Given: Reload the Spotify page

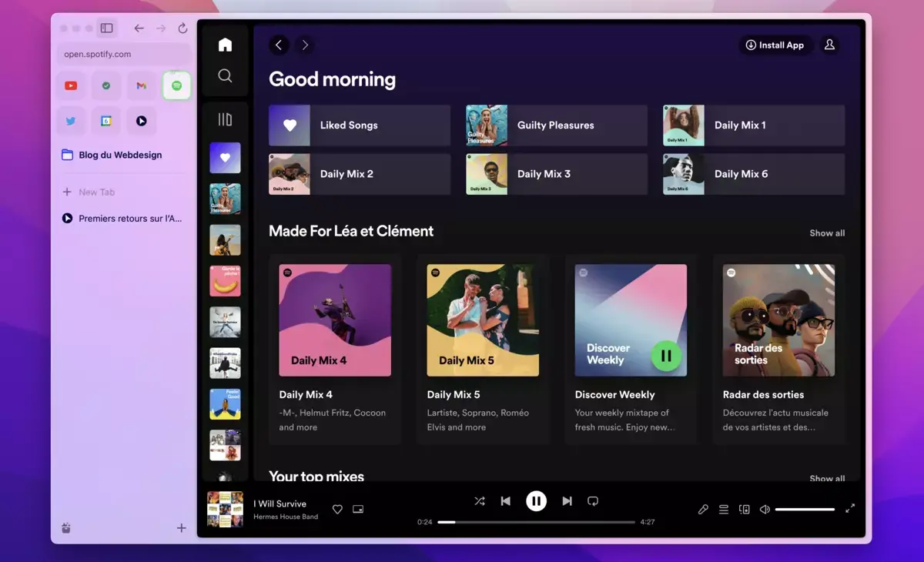Looking at the screenshot, I should coord(182,28).
